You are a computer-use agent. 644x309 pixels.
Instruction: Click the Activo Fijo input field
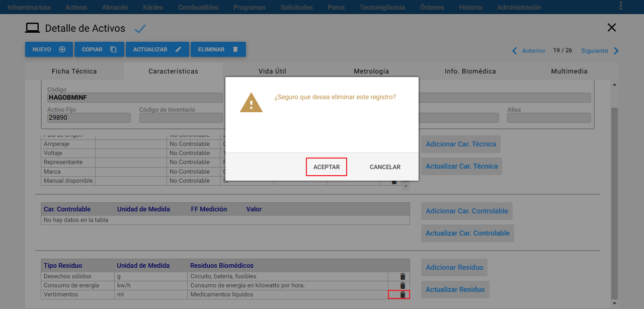pos(89,118)
